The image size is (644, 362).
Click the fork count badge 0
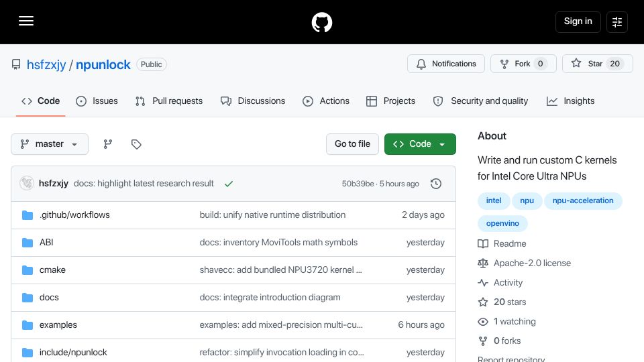pos(541,64)
